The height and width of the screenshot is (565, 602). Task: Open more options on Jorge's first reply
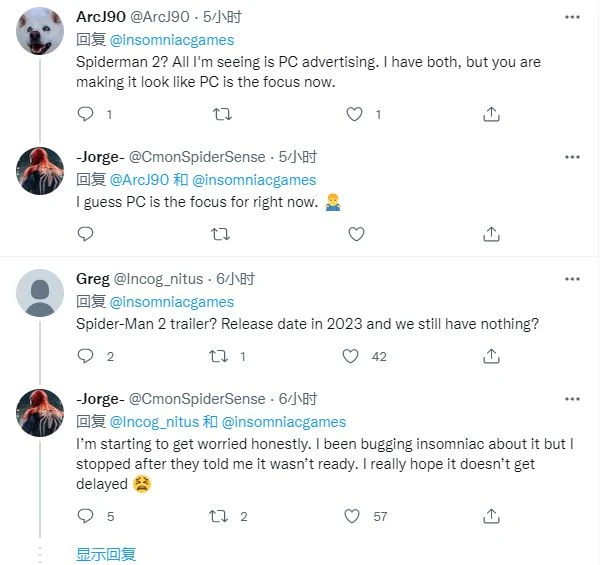click(x=572, y=157)
